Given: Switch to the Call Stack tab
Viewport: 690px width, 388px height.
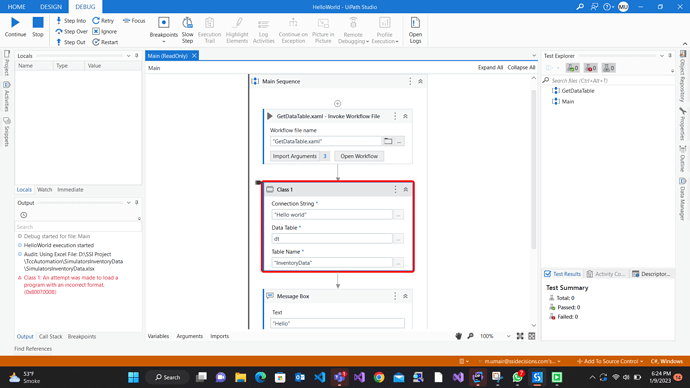Looking at the screenshot, I should coord(51,337).
